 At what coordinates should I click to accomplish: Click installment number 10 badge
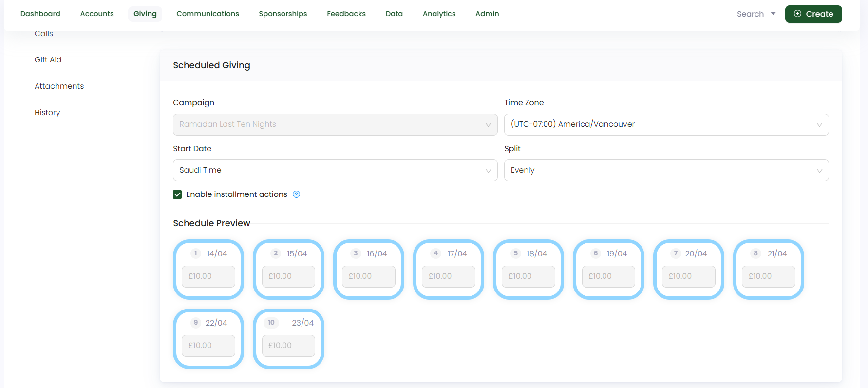coord(271,322)
